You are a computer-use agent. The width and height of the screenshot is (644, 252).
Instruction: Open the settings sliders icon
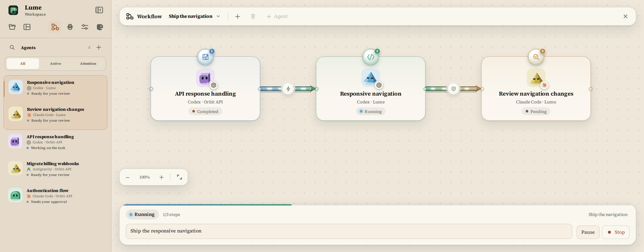[x=85, y=27]
